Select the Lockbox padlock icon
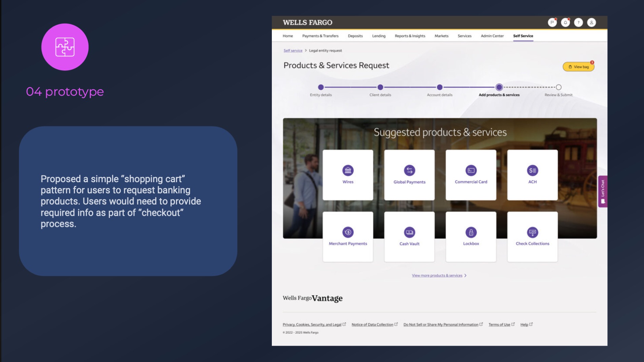 point(471,232)
